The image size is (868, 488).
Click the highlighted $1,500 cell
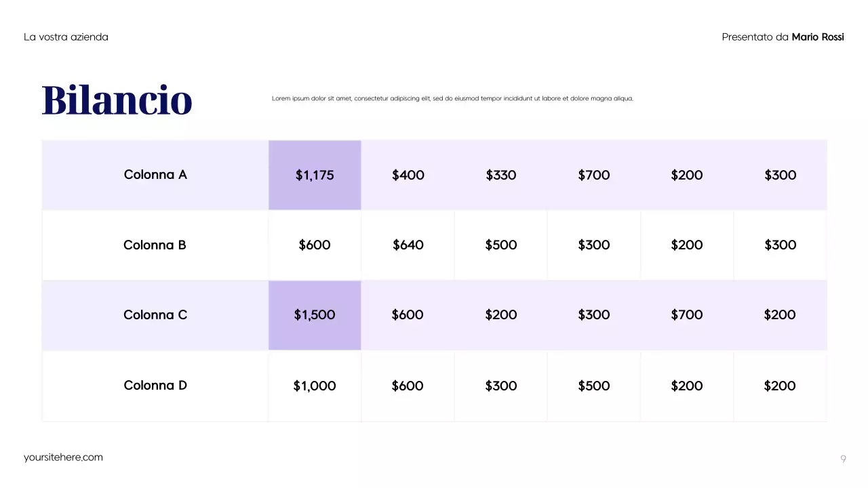point(315,314)
